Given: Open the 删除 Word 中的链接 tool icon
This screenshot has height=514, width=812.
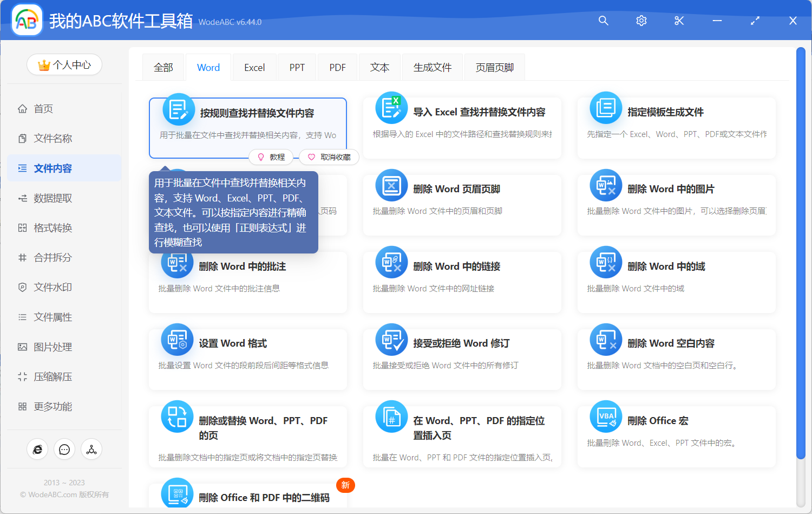Looking at the screenshot, I should pos(391,262).
